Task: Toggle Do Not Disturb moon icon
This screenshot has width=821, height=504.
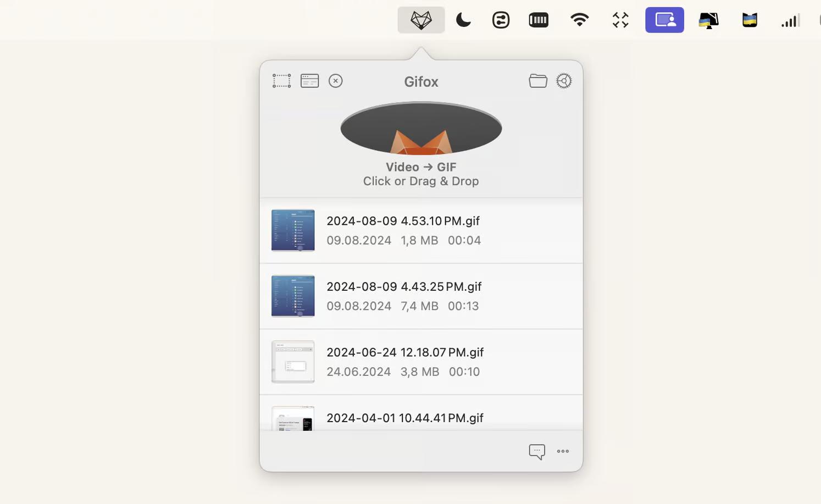Action: click(463, 20)
